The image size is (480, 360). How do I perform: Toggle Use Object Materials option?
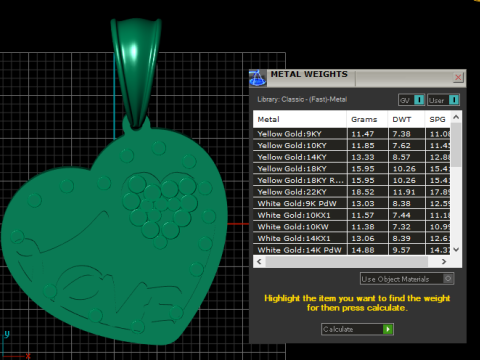pos(407,279)
